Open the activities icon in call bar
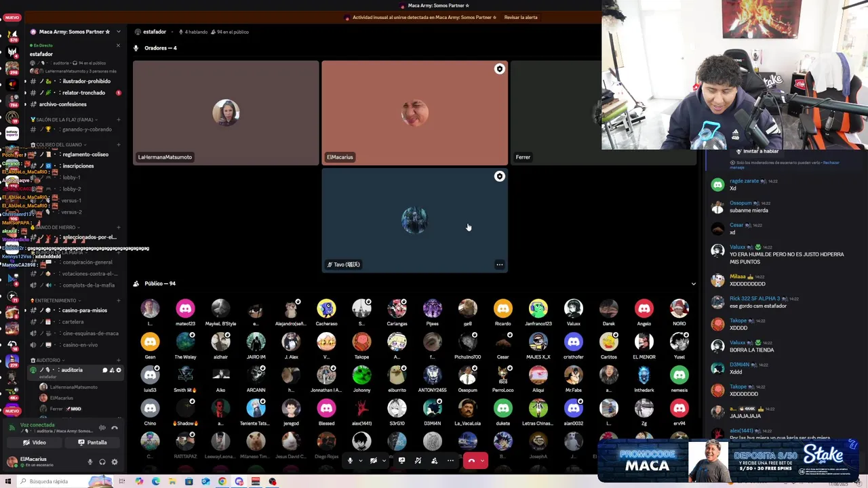 click(434, 461)
